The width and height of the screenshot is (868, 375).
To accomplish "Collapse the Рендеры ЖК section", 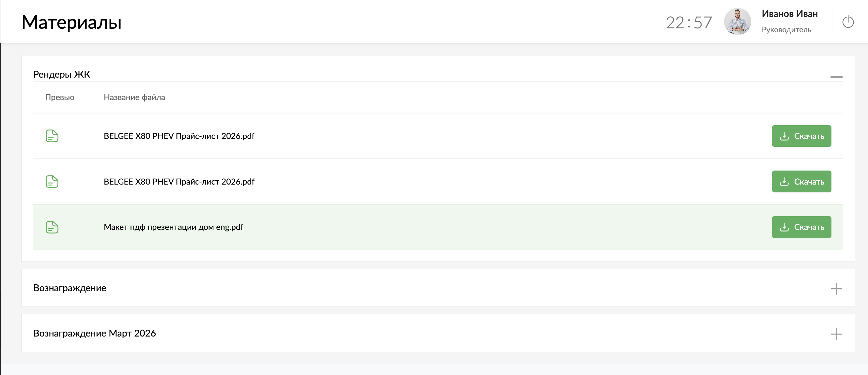I will coord(836,77).
